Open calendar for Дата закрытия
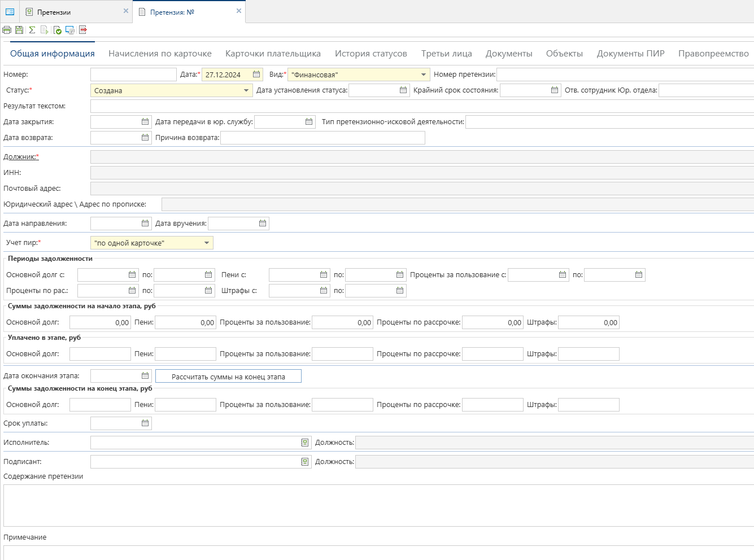The height and width of the screenshot is (560, 754). click(145, 122)
